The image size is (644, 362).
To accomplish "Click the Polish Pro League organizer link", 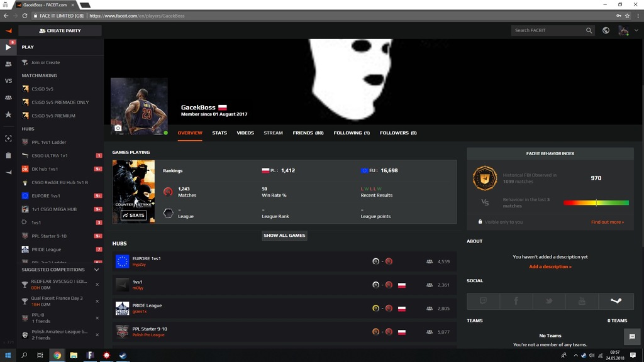I will click(148, 335).
